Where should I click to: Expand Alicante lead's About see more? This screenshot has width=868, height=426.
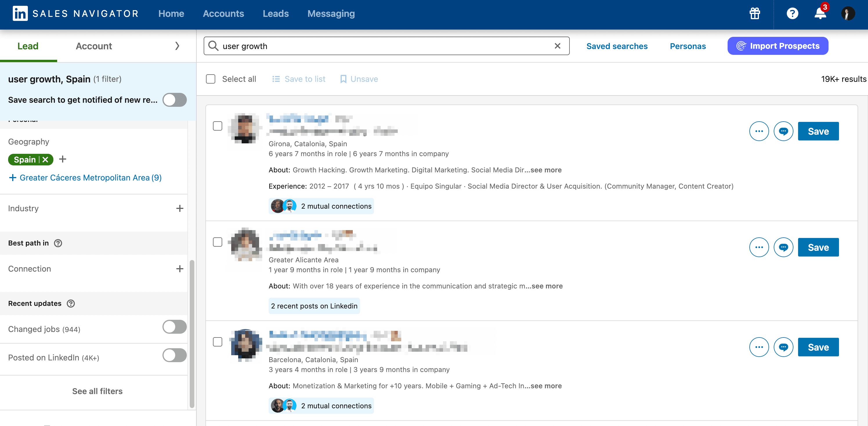(547, 286)
